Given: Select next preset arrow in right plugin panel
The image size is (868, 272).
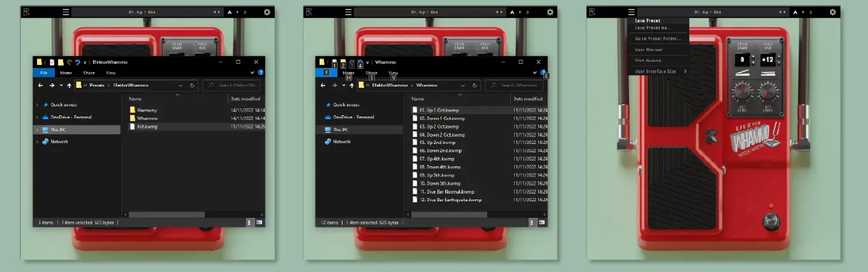Looking at the screenshot, I should coord(786,11).
